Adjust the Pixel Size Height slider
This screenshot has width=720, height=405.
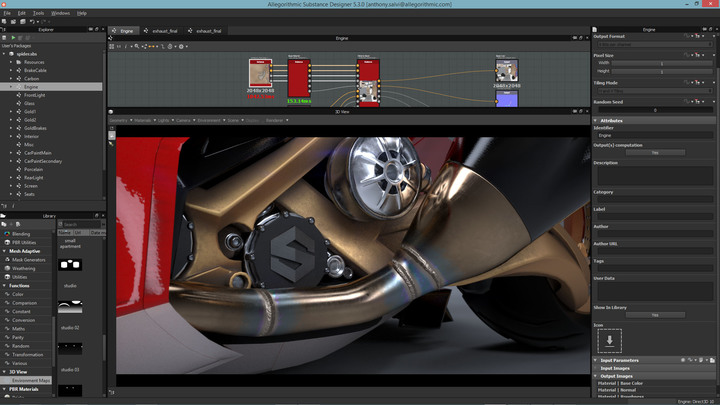point(662,71)
